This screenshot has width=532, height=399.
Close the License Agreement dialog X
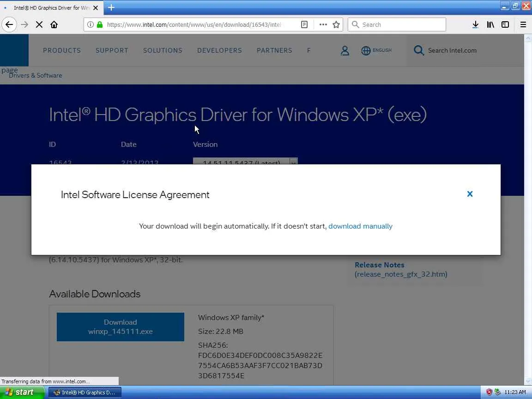pos(470,194)
